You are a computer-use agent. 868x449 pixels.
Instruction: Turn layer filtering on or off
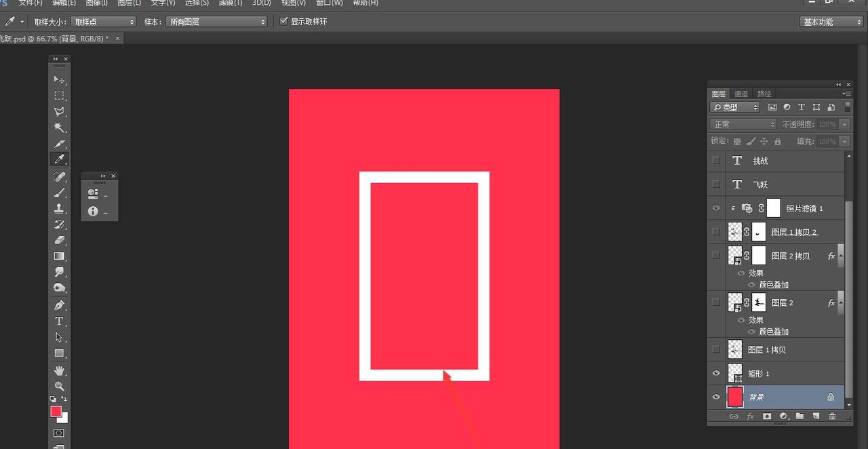pos(847,107)
